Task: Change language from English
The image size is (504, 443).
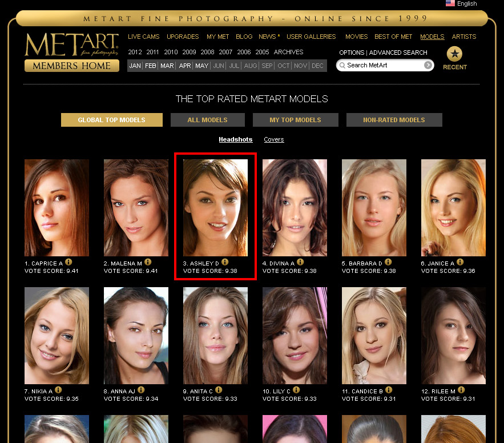Action: 467,3
